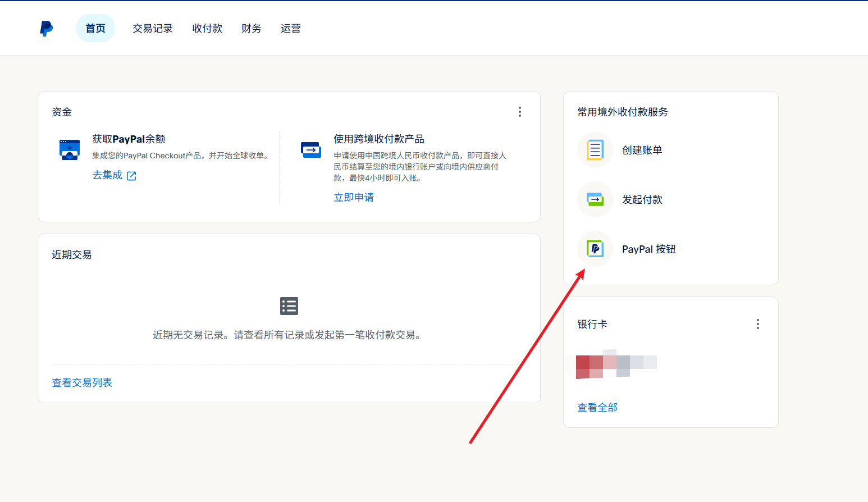The height and width of the screenshot is (502, 868).
Task: Click the external-link icon beside 去集成
Action: click(131, 176)
